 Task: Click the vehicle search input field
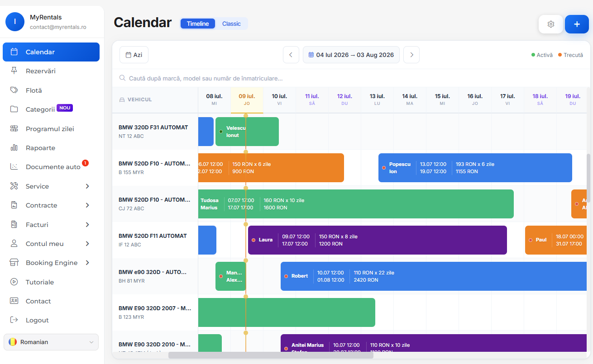point(351,78)
